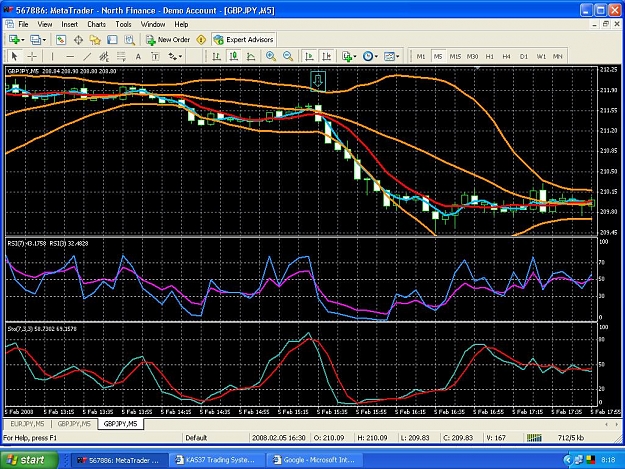
Task: Open the Tools menu
Action: click(123, 24)
